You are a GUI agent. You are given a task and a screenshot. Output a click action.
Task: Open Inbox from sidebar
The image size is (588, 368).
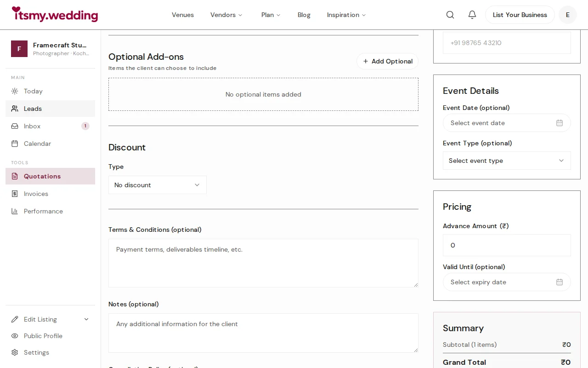32,126
